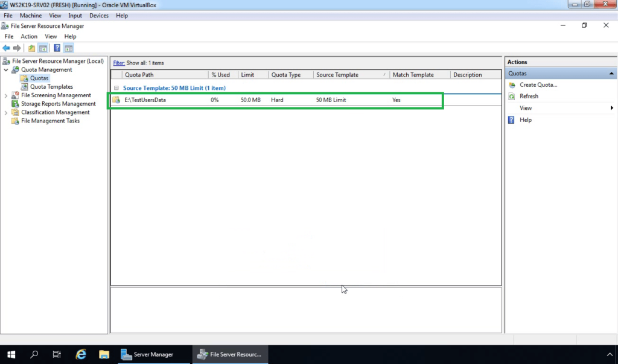This screenshot has height=364, width=618.
Task: Launch Internet Explorer from taskbar
Action: 81,354
